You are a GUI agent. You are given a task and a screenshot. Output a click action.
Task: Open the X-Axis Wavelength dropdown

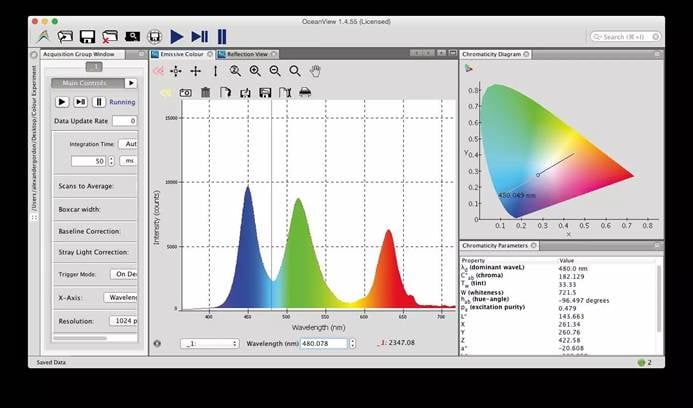(123, 297)
